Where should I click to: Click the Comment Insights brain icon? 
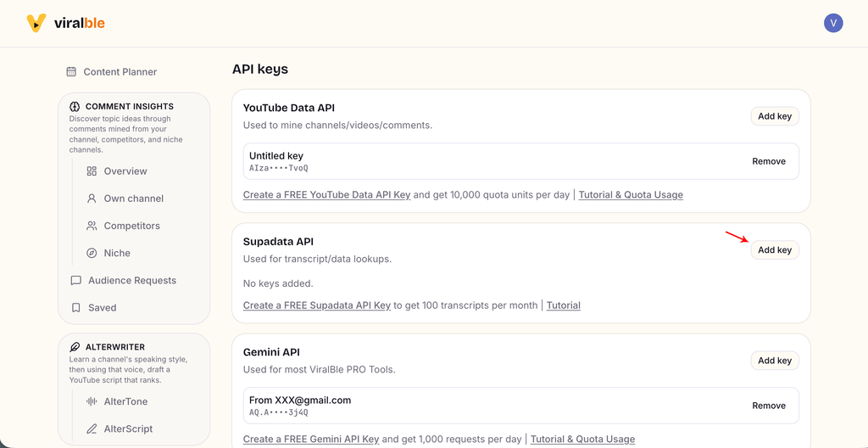click(x=75, y=106)
